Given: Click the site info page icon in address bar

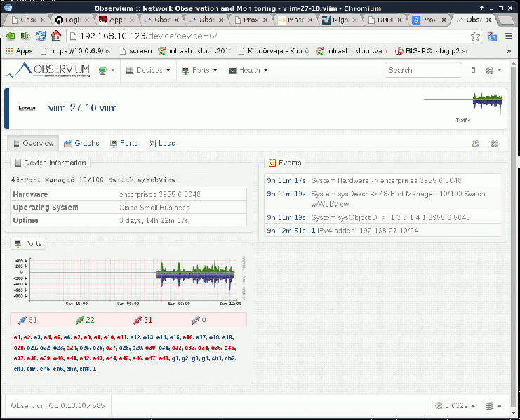Looking at the screenshot, I should (x=73, y=36).
